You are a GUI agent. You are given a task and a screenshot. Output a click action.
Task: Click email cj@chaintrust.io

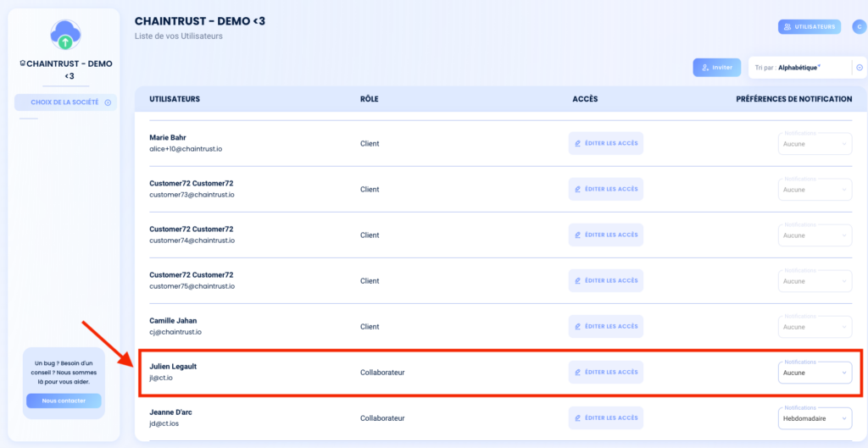tap(175, 333)
